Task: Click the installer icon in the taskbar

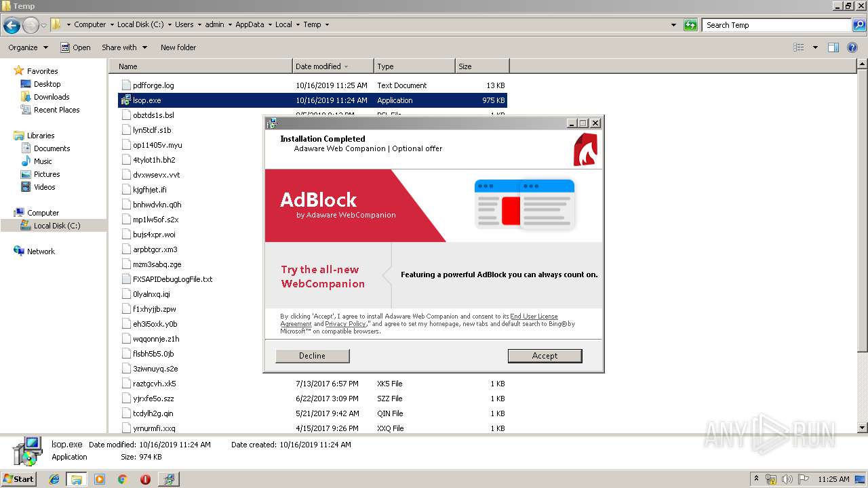Action: 168,479
